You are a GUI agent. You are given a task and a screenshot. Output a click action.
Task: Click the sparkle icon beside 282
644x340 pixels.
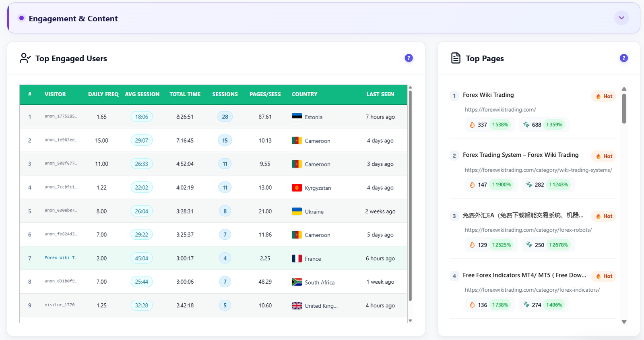point(529,185)
